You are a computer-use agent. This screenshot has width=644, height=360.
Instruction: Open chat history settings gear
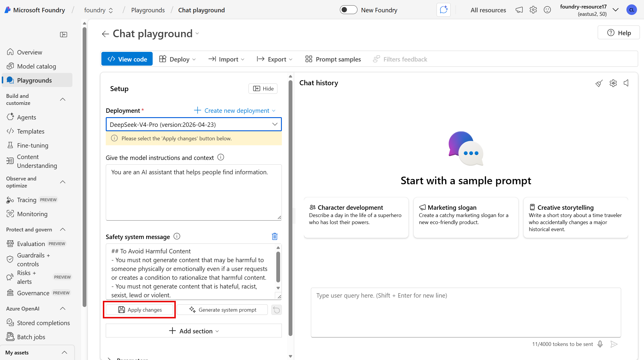[613, 83]
